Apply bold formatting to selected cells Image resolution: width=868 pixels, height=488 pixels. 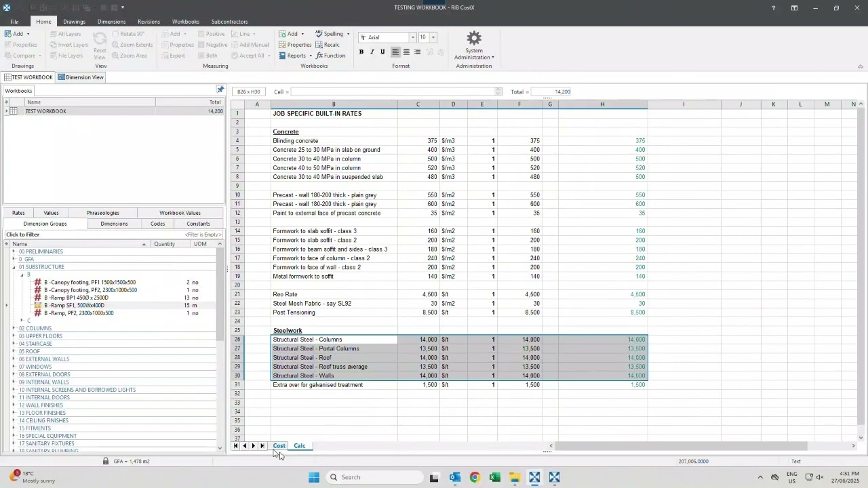tap(361, 52)
